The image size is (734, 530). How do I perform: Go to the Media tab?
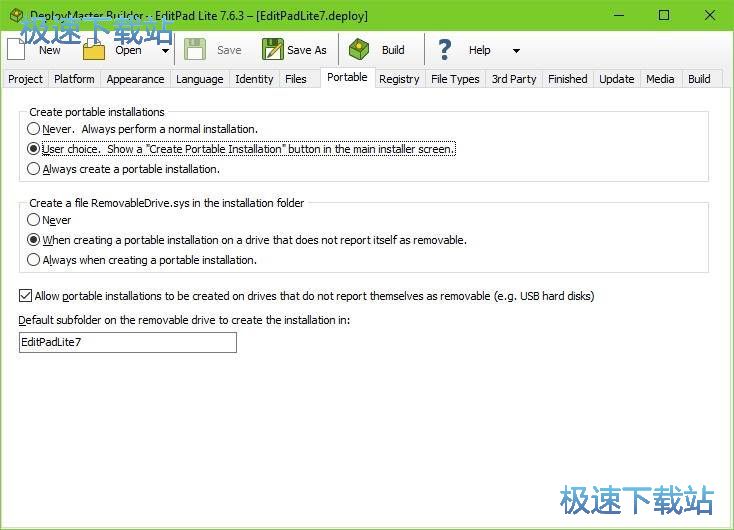click(x=660, y=79)
